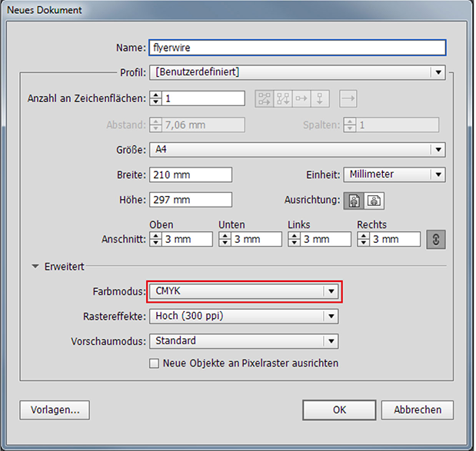Click the Abbrechen button
The height and width of the screenshot is (451, 476).
click(417, 410)
